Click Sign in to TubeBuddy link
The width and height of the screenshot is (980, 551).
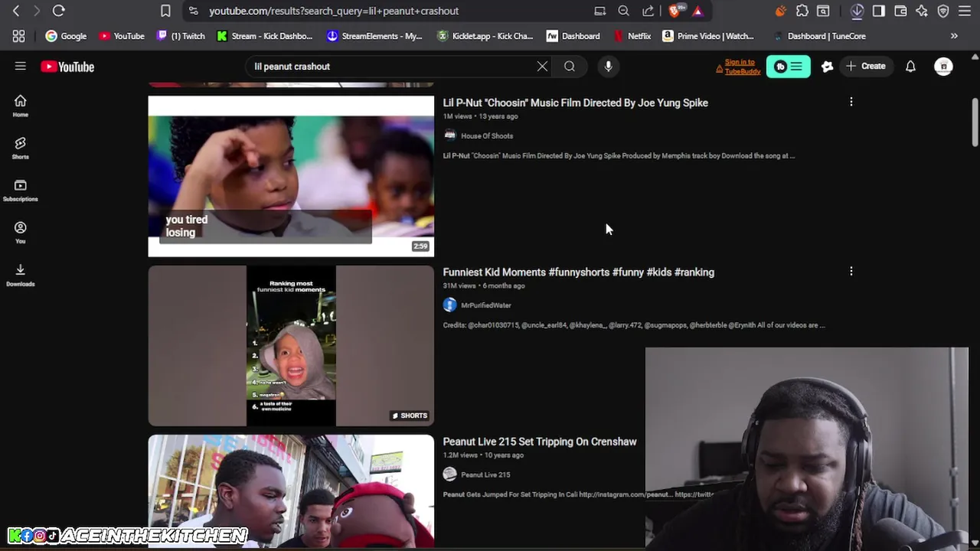[742, 67]
